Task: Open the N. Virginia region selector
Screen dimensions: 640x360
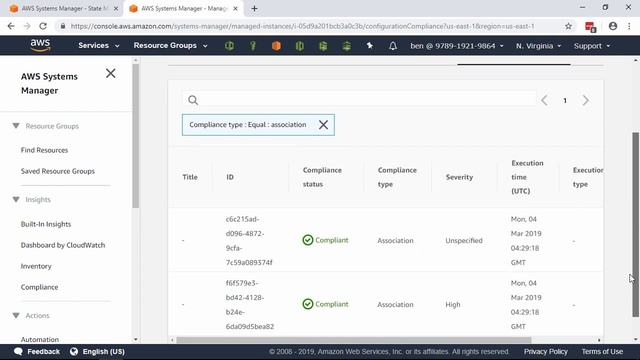Action: 538,46
